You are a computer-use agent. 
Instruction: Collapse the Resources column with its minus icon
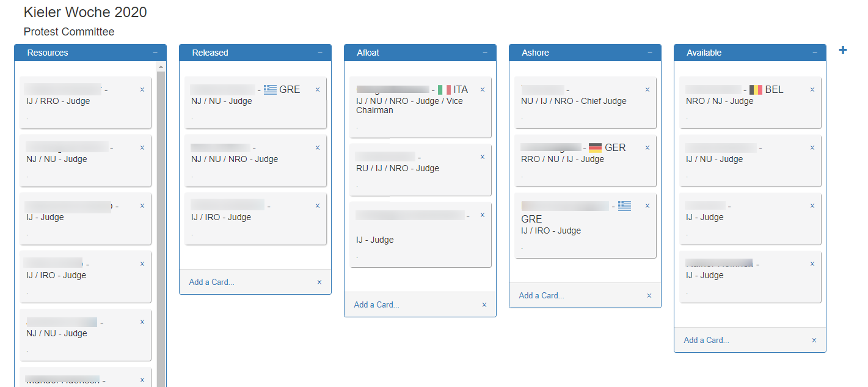[x=155, y=53]
